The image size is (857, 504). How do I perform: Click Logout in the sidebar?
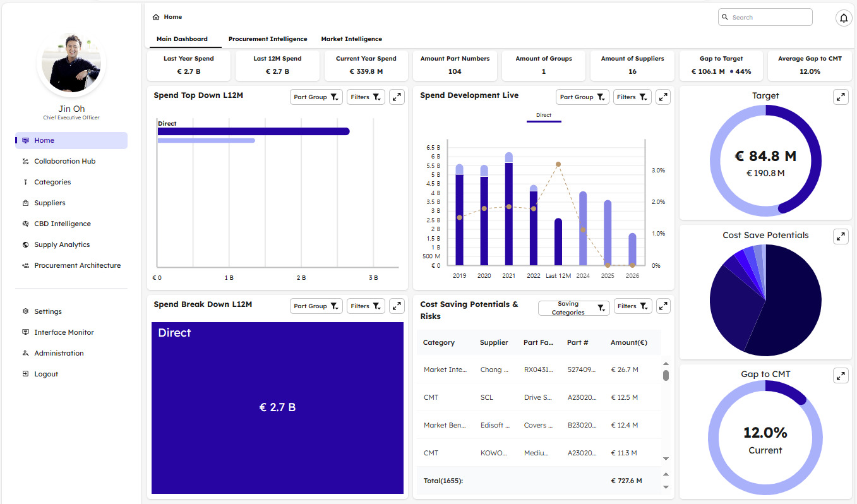(46, 374)
